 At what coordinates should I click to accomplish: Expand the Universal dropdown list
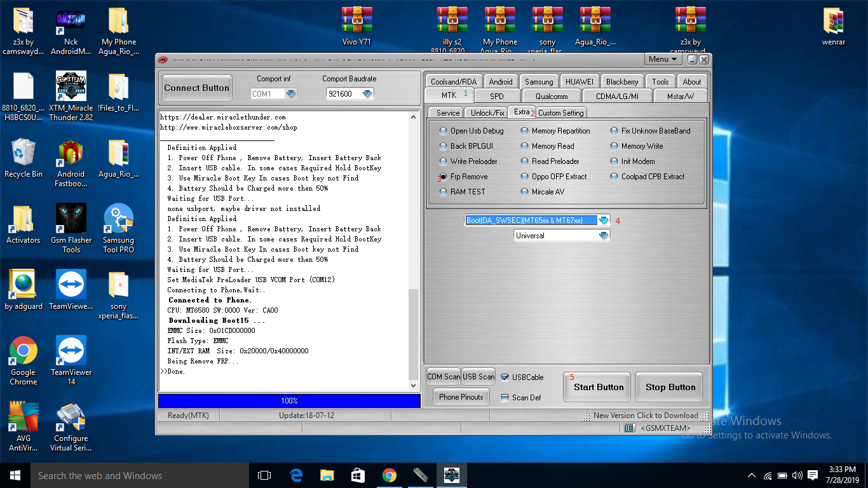click(x=603, y=236)
